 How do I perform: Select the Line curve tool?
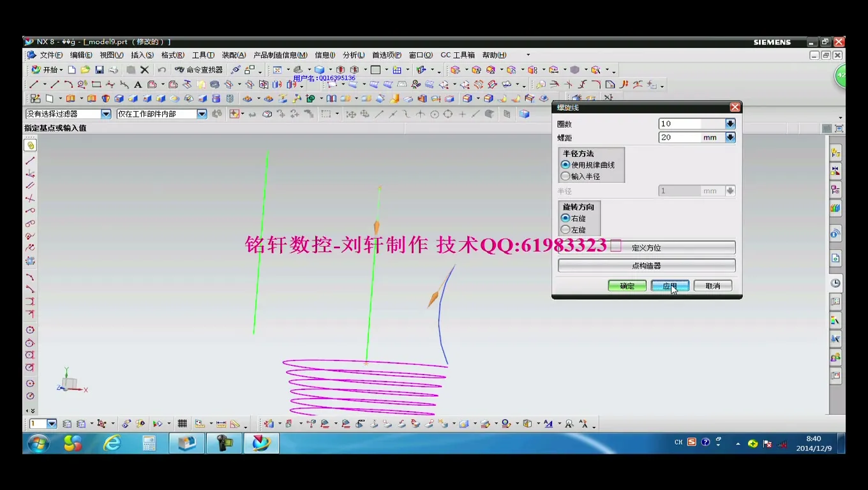click(x=33, y=84)
